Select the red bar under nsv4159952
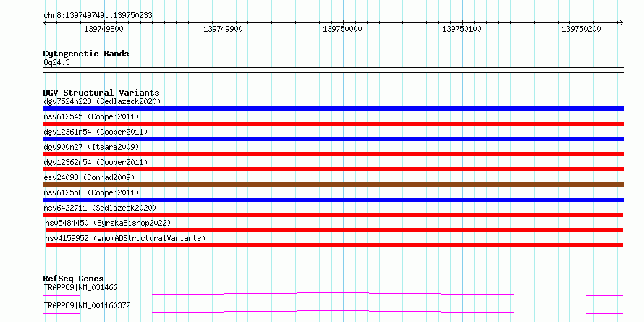Screen dimensions: 644x322 (x=334, y=245)
